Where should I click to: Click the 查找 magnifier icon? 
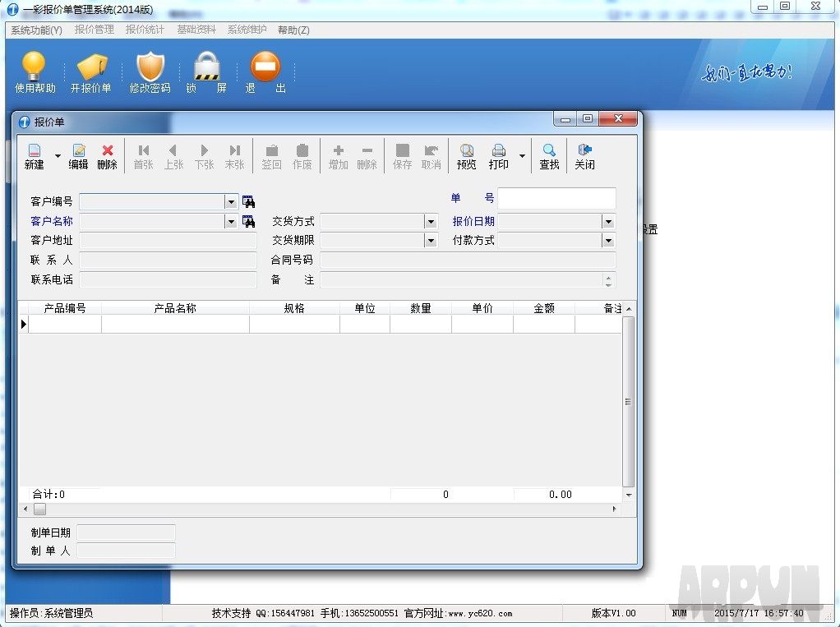tap(549, 157)
